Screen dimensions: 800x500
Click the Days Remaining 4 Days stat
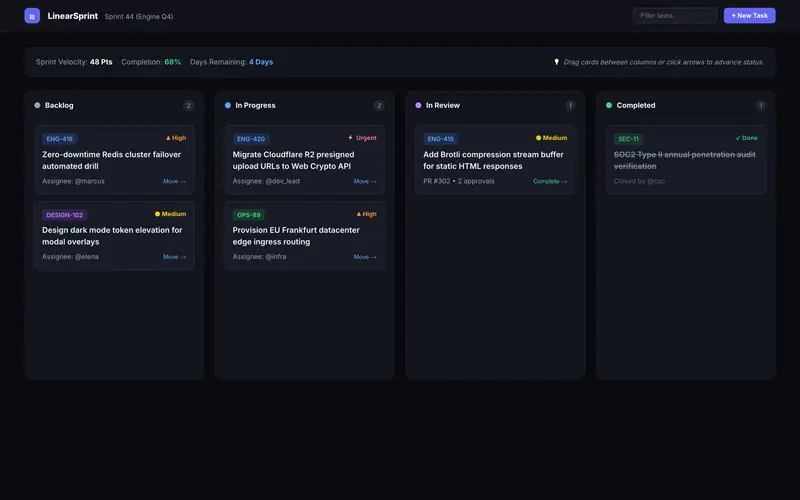tap(232, 62)
